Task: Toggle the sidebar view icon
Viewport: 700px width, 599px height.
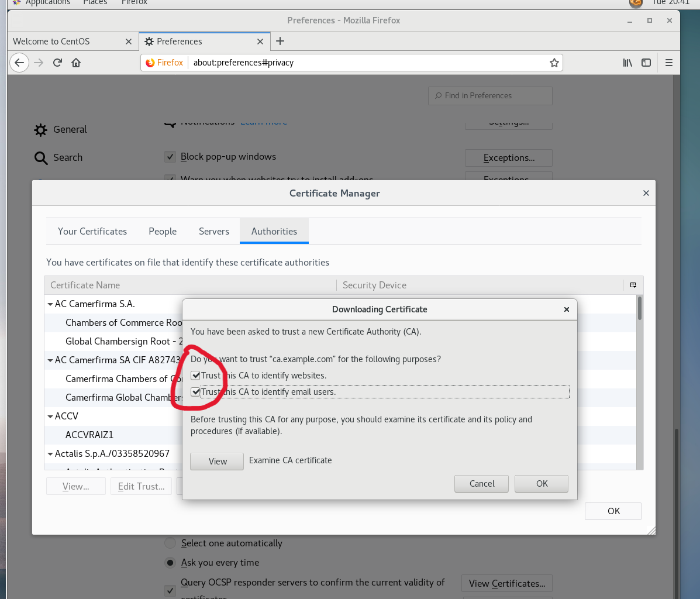Action: coord(646,63)
